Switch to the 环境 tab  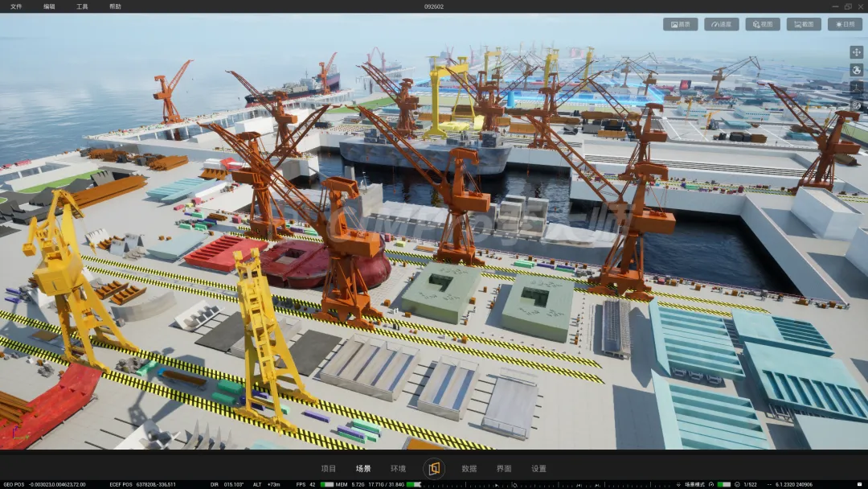(x=398, y=469)
